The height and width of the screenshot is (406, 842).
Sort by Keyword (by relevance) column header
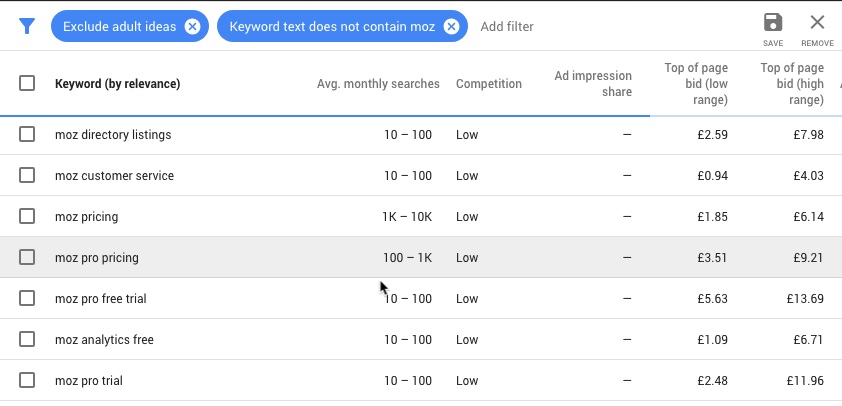[x=118, y=84]
